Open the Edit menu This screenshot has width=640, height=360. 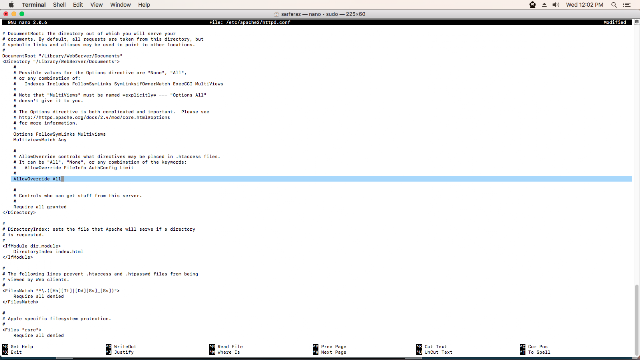78,5
